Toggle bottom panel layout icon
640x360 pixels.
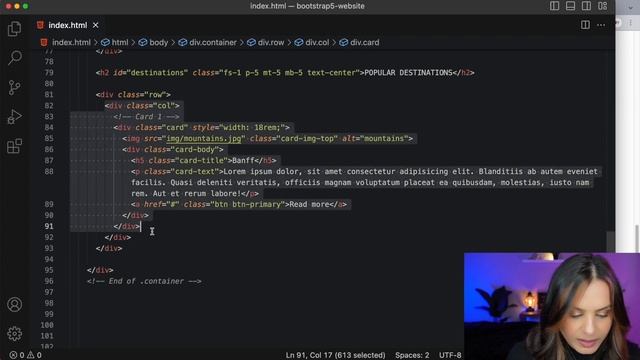pyautogui.click(x=570, y=6)
